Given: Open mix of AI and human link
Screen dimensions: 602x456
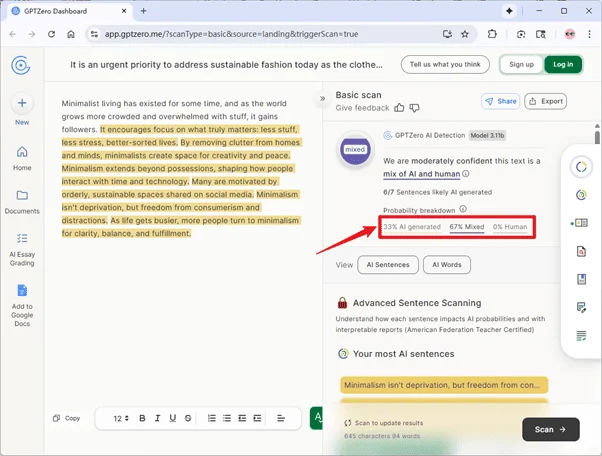Looking at the screenshot, I should point(421,174).
